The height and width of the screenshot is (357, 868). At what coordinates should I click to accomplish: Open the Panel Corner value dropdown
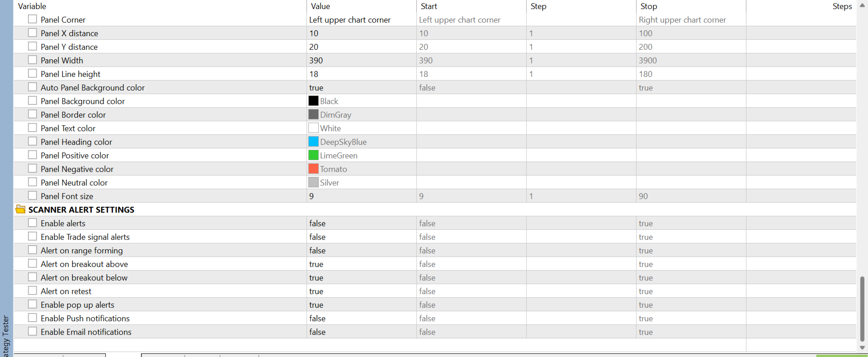(361, 19)
